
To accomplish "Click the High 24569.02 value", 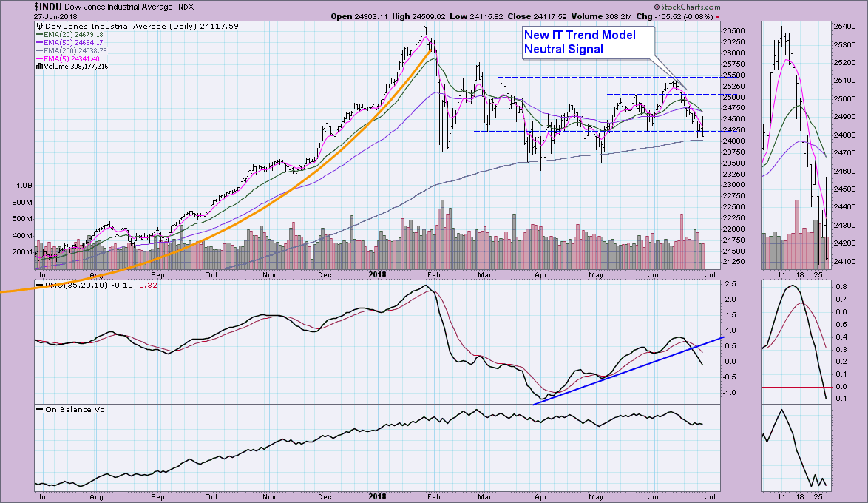I will tap(418, 16).
